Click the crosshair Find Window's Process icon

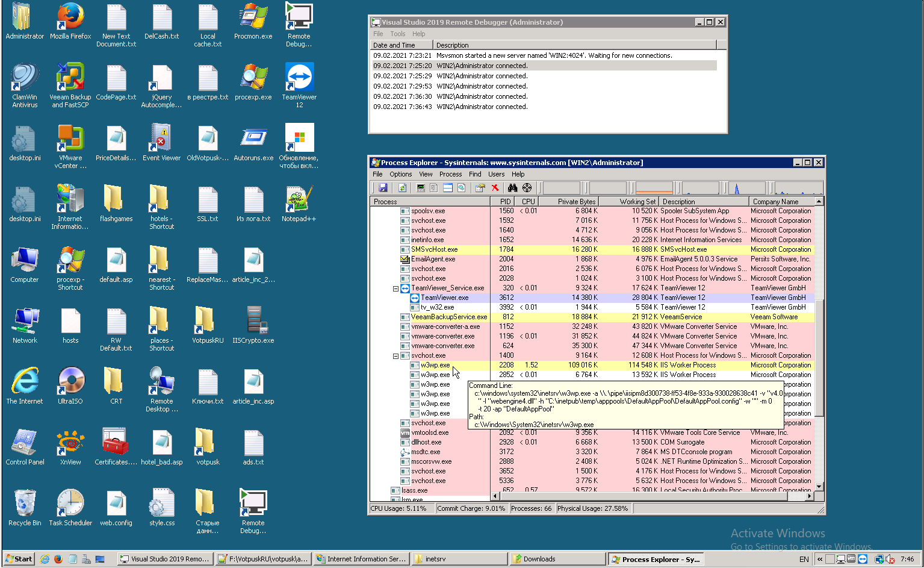tap(527, 188)
